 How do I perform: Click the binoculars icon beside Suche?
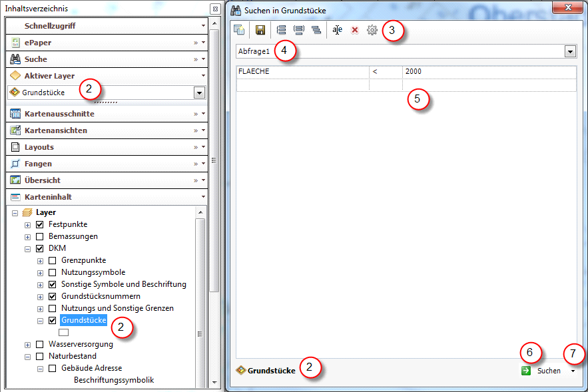[x=15, y=59]
